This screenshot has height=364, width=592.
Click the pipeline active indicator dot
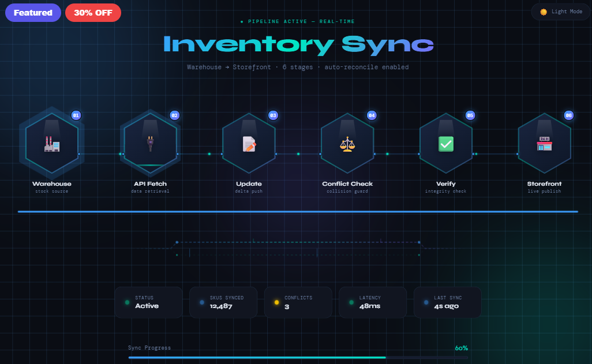[242, 21]
